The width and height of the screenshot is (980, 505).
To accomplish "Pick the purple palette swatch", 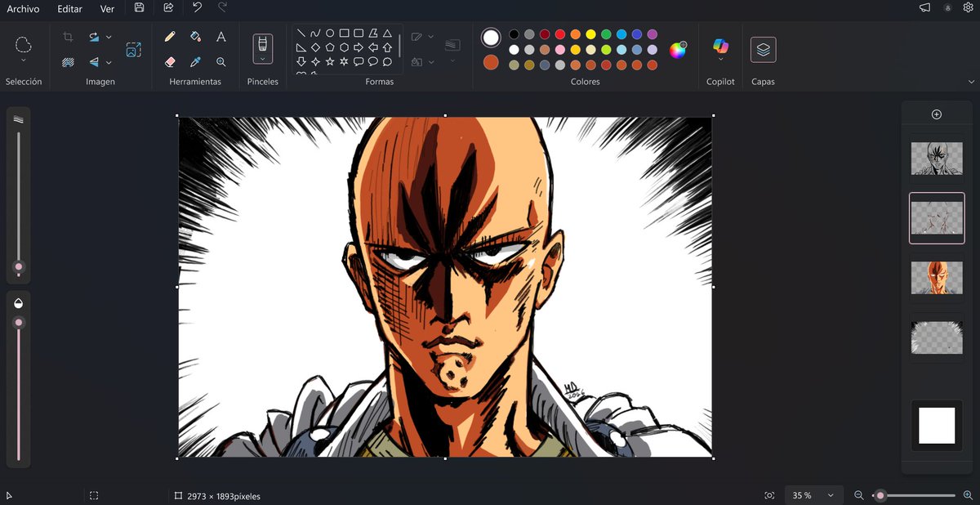I will [x=653, y=34].
